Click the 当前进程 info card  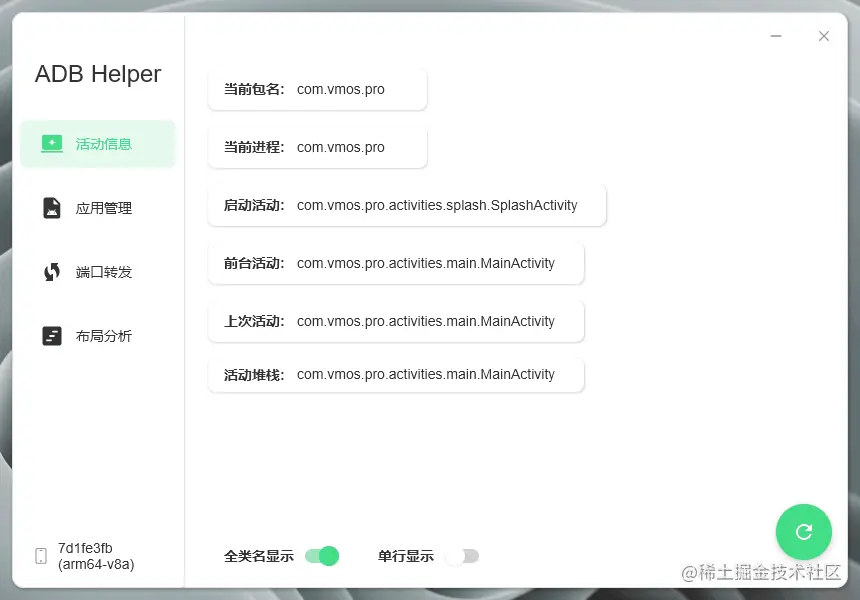tap(317, 146)
